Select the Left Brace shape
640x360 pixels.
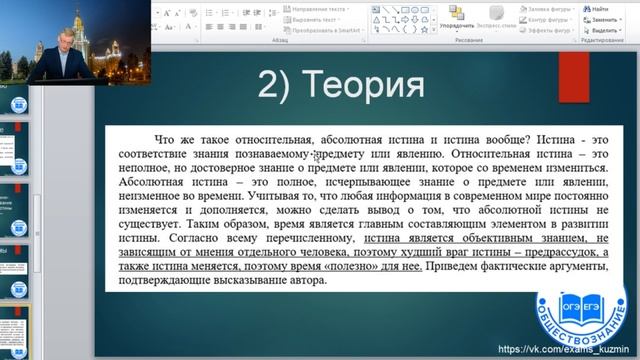pos(405,29)
